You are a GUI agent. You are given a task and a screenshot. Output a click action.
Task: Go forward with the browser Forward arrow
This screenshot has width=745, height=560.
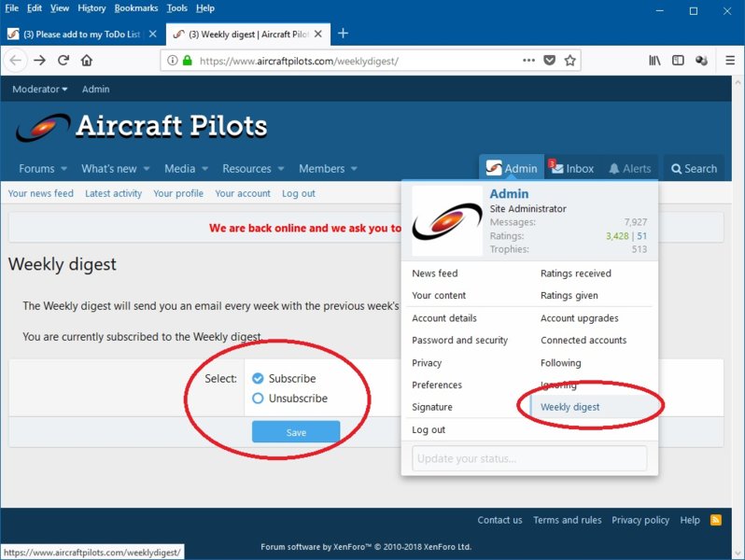pos(40,61)
